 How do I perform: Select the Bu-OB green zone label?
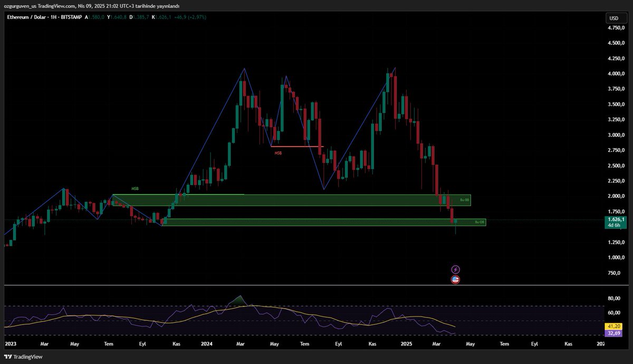[479, 222]
